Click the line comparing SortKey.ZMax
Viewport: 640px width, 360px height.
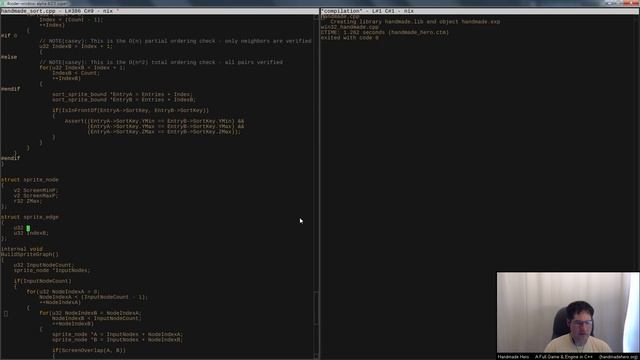pyautogui.click(x=164, y=132)
